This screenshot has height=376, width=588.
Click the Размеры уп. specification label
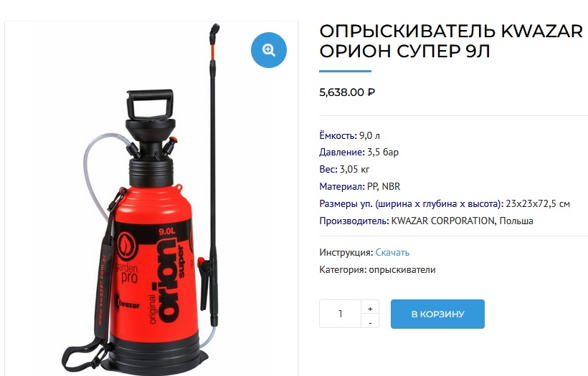click(x=411, y=203)
